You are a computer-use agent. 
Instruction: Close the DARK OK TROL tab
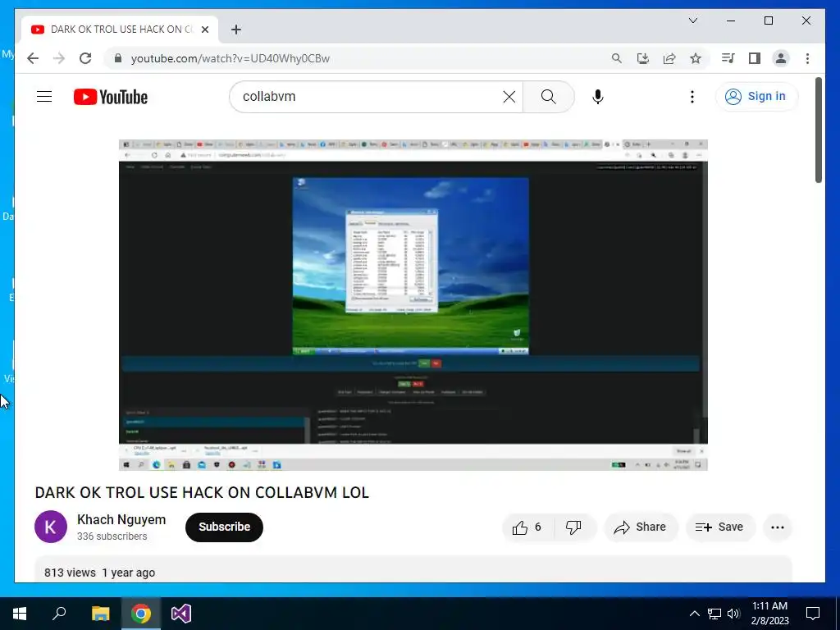point(204,30)
